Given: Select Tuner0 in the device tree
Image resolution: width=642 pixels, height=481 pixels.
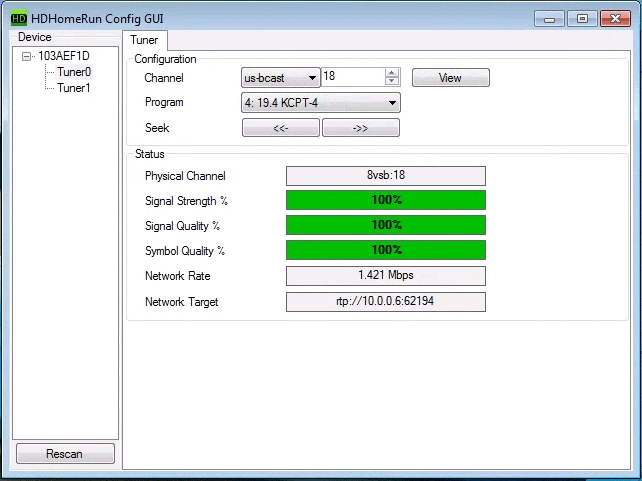Looking at the screenshot, I should tap(74, 72).
